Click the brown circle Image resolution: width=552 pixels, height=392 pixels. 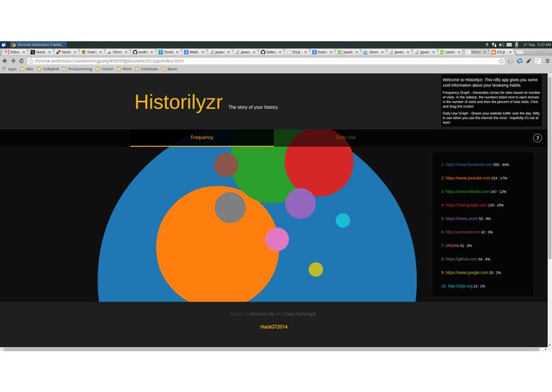226,164
